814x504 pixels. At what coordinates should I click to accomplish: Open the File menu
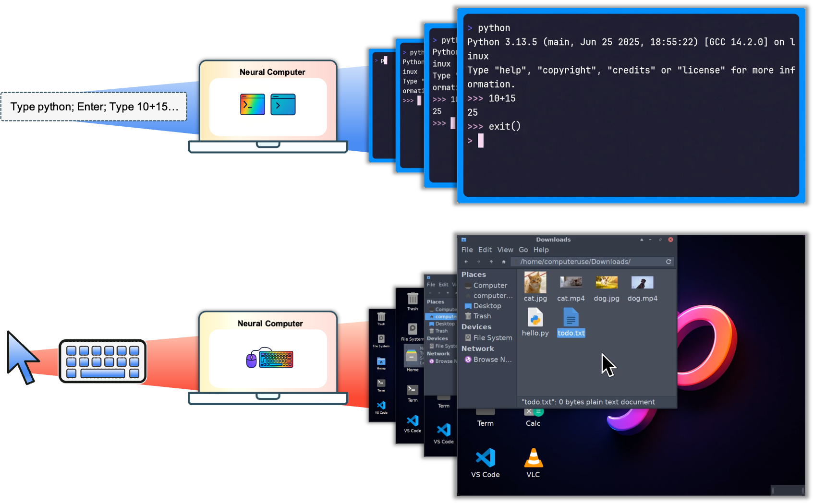point(467,250)
